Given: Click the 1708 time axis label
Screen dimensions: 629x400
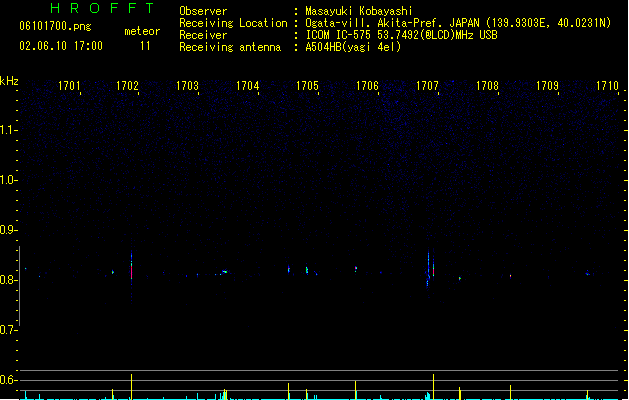Looking at the screenshot, I should tap(487, 86).
